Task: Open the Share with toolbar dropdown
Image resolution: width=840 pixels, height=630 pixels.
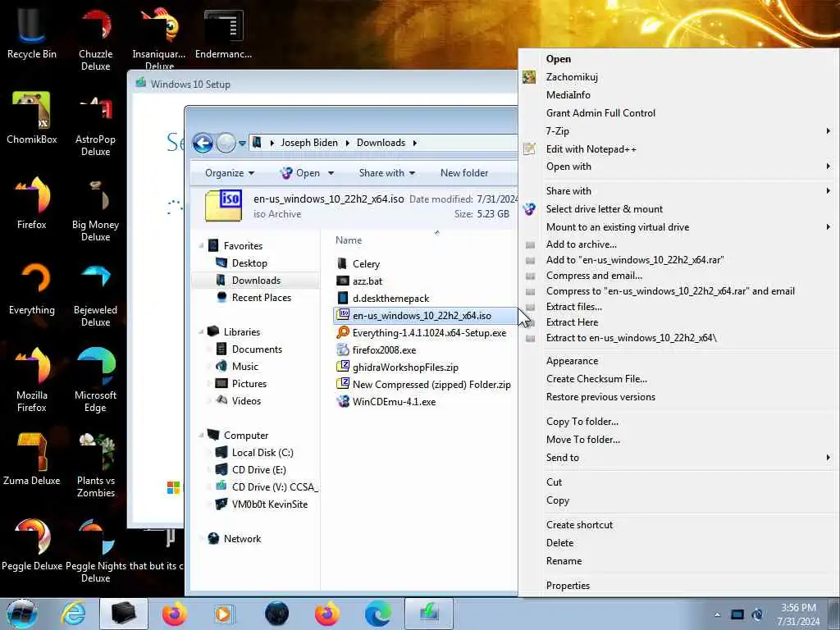Action: point(387,173)
